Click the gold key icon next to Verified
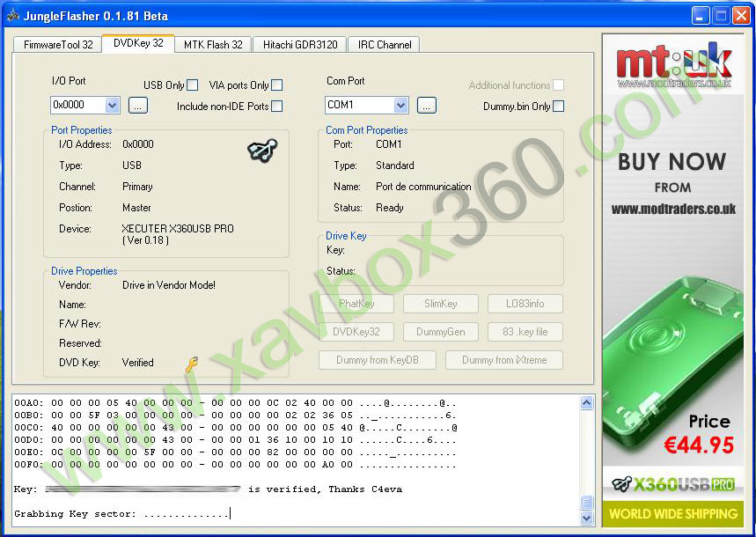 (x=191, y=364)
